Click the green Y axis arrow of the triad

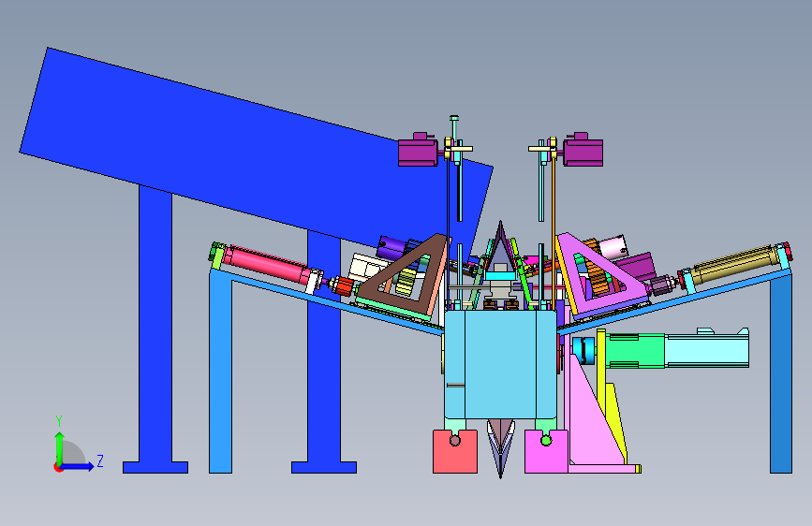click(59, 447)
